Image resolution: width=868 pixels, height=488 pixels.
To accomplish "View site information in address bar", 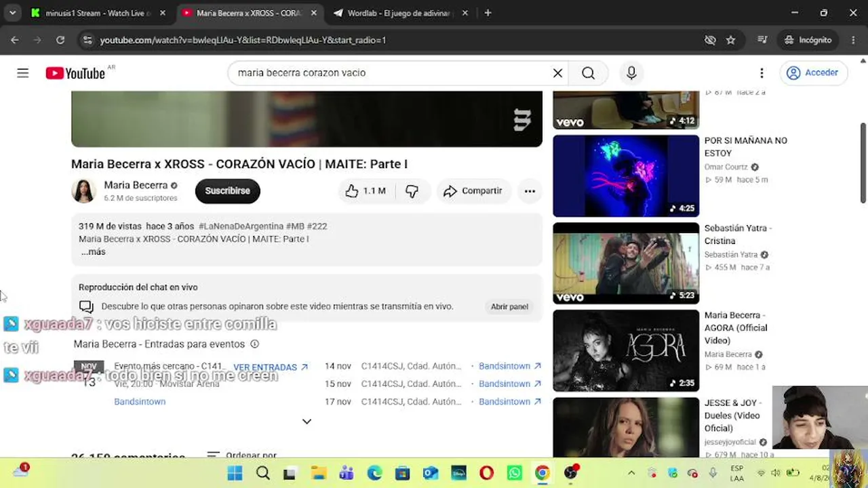I will [x=87, y=40].
